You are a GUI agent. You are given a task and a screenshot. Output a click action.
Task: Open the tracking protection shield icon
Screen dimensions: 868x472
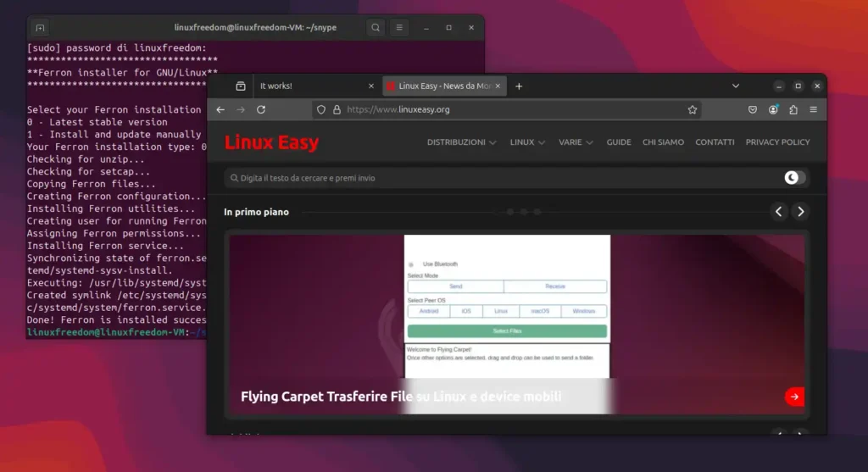coord(321,109)
